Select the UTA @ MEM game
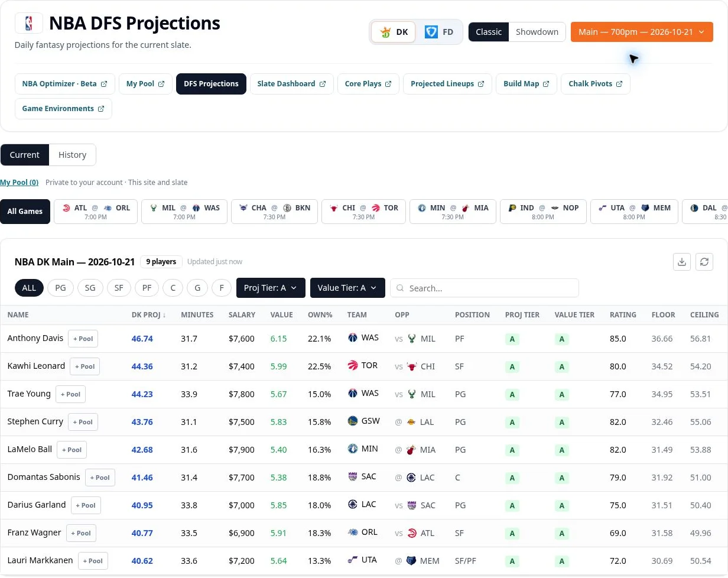The image size is (728, 578). coord(634,212)
